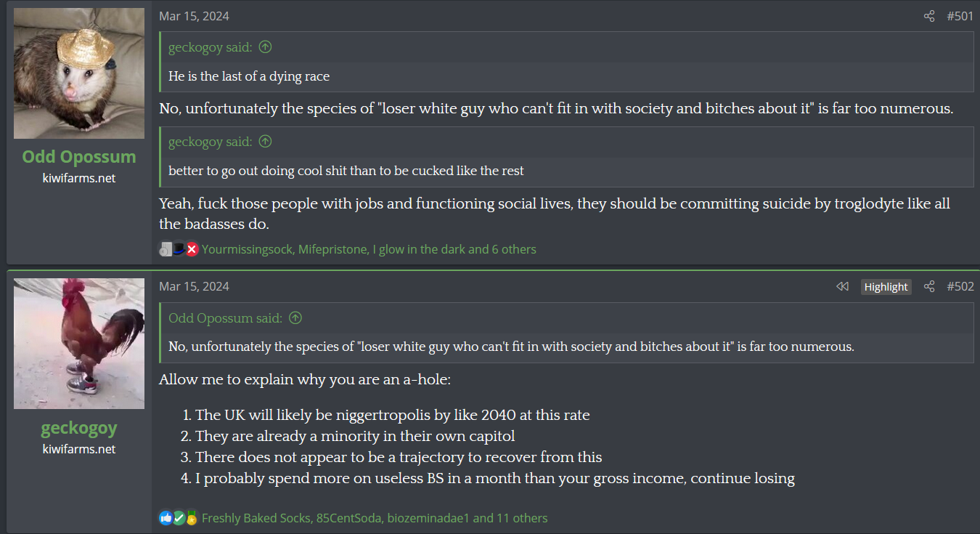Open the #502 post permalink
The height and width of the screenshot is (534, 980).
click(x=960, y=286)
